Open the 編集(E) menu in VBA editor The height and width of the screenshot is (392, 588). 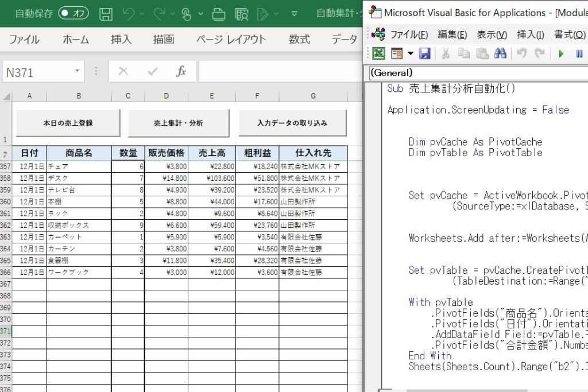(452, 35)
